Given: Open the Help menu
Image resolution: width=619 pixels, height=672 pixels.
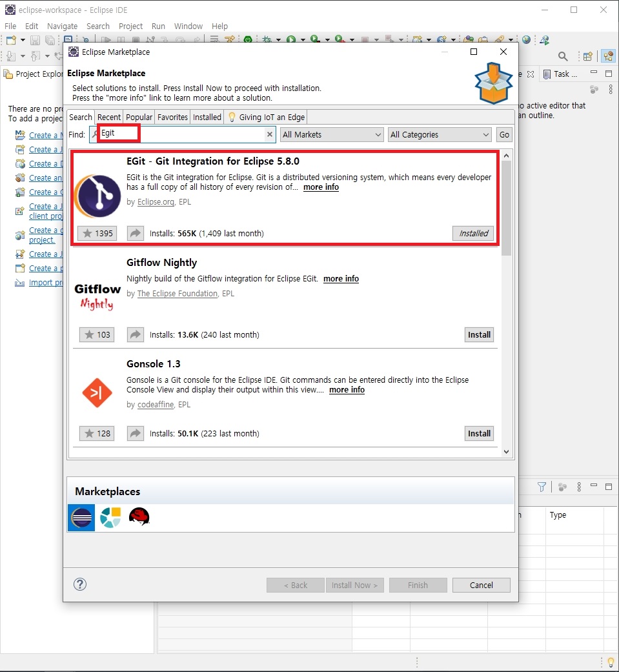Looking at the screenshot, I should pyautogui.click(x=219, y=26).
